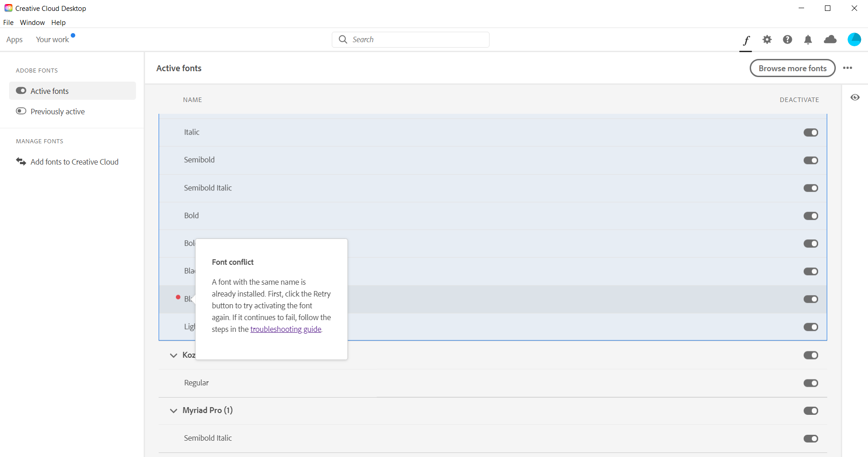
Task: Deactivate the Italic font toggle
Action: tap(810, 132)
